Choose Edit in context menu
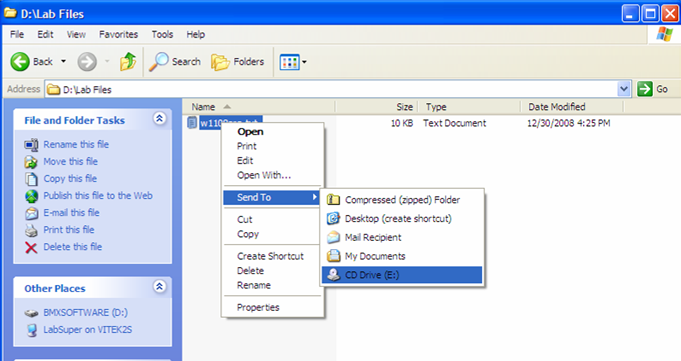Viewport: 681px width, 361px height. pos(273,161)
